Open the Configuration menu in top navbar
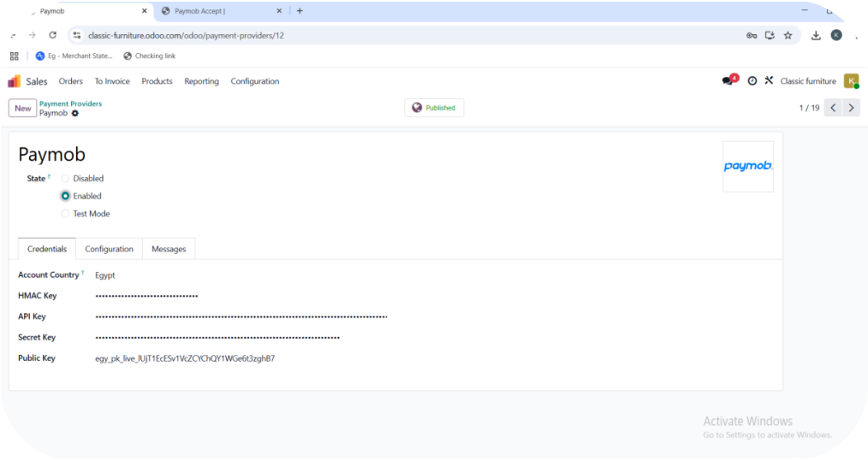868x461 pixels. [254, 81]
